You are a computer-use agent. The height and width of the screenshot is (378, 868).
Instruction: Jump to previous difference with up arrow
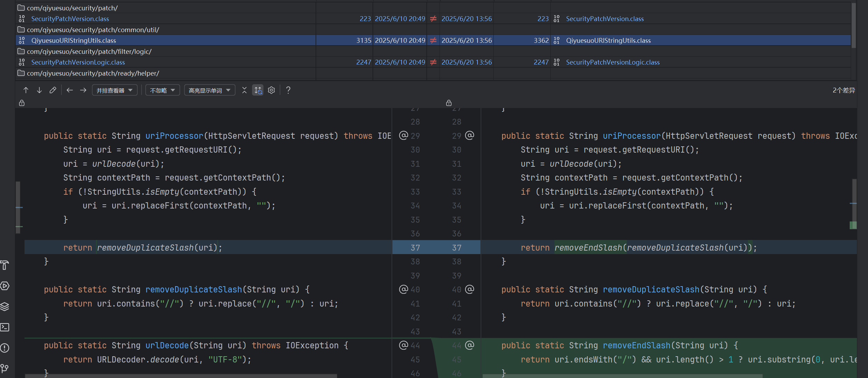point(26,90)
